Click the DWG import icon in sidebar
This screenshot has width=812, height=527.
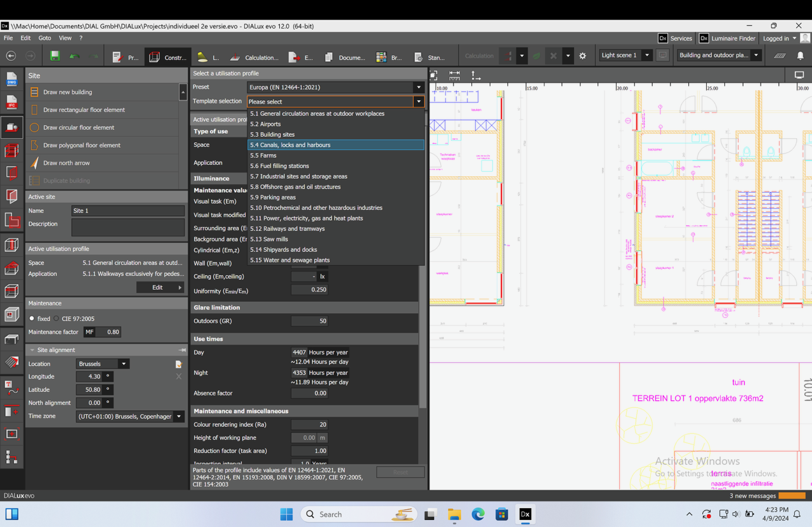11,79
